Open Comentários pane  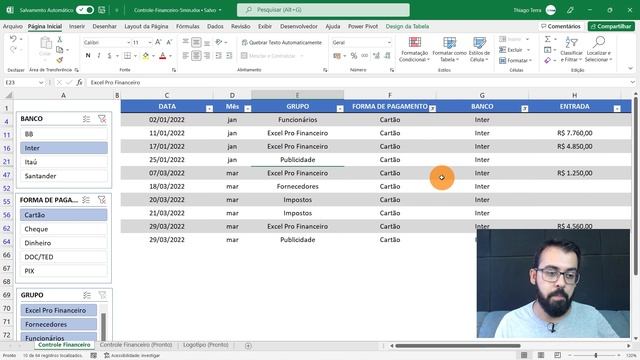point(560,26)
